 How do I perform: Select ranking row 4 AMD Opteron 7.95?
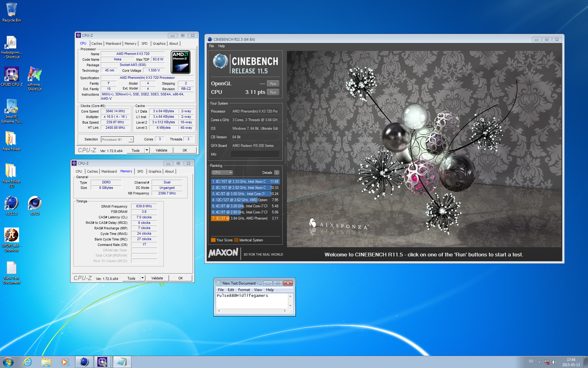(245, 200)
